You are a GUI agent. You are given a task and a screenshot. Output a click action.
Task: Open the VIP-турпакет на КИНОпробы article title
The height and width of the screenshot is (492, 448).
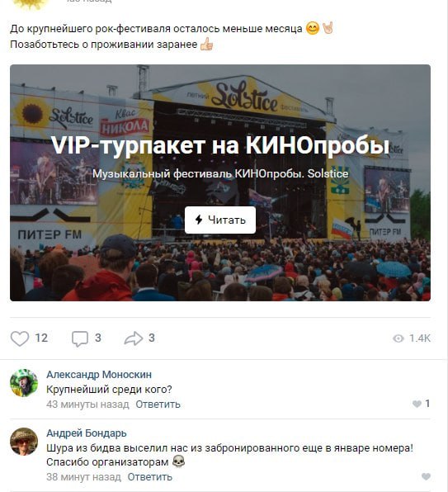(x=220, y=145)
